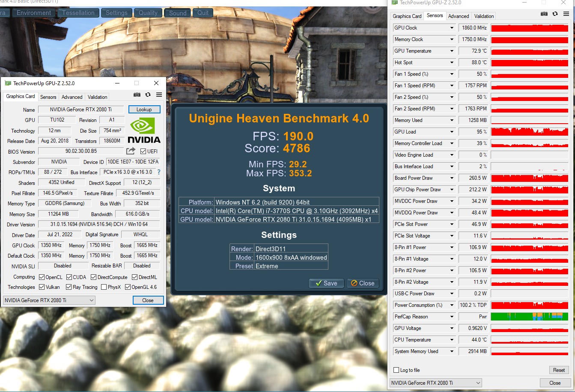Click the Power Consumption value 100.2 % TDP
The width and height of the screenshot is (575, 392).
(x=474, y=305)
